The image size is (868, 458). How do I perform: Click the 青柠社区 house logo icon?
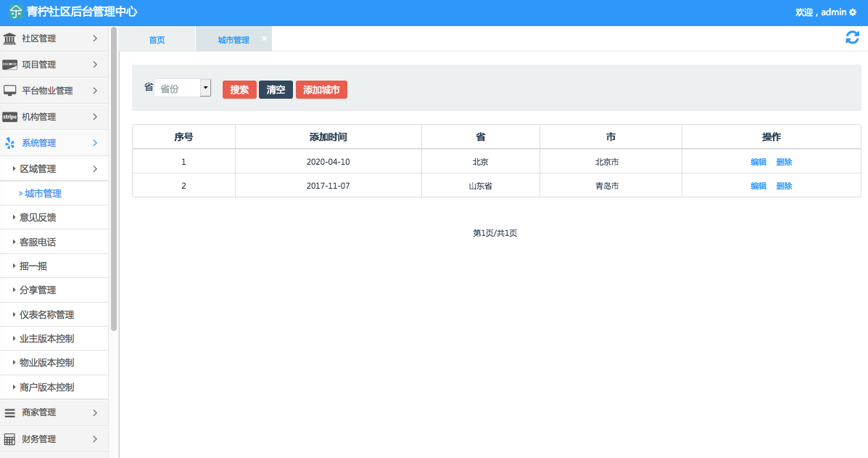click(15, 12)
